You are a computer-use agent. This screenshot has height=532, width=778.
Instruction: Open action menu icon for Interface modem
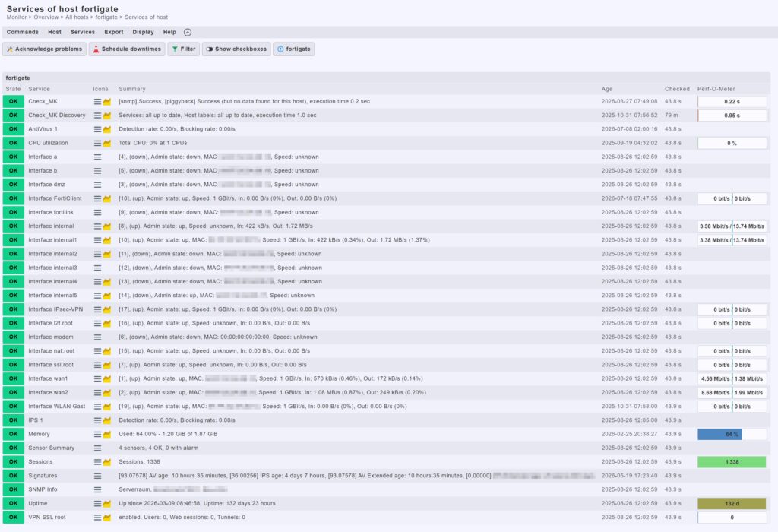[98, 337]
